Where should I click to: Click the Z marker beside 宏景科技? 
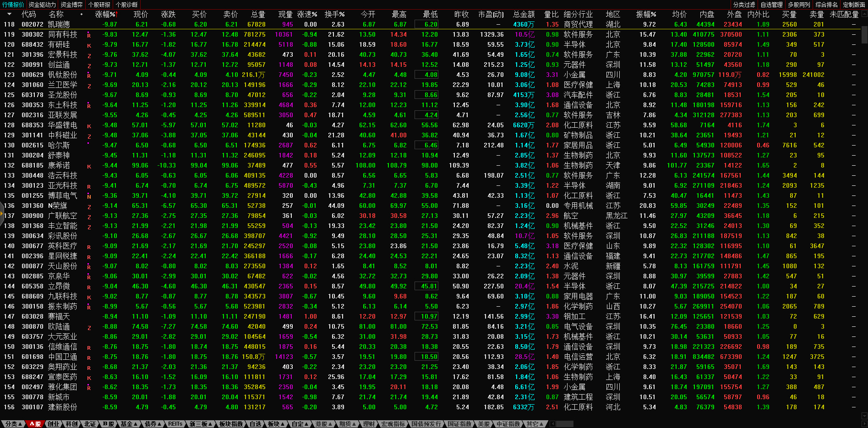(89, 55)
